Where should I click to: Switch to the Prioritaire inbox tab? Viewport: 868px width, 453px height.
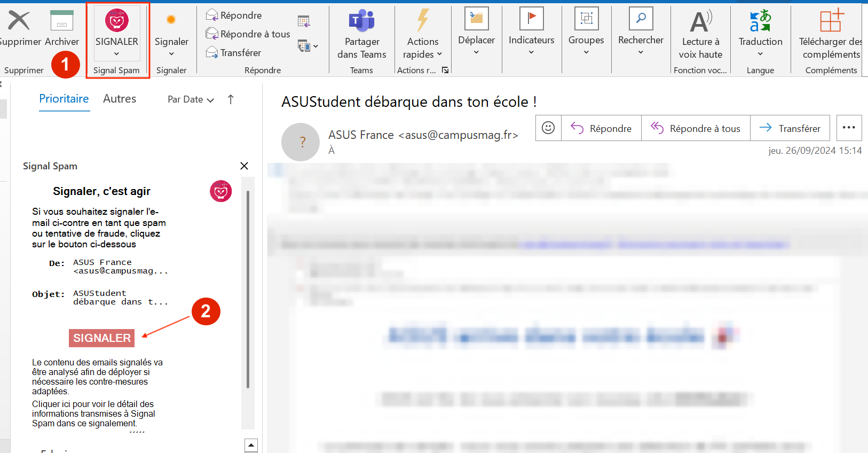tap(64, 99)
